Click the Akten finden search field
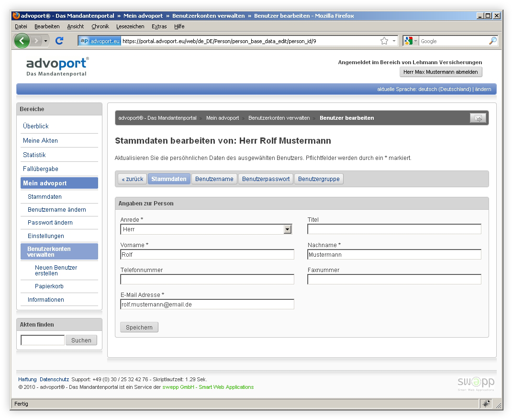 [x=43, y=340]
